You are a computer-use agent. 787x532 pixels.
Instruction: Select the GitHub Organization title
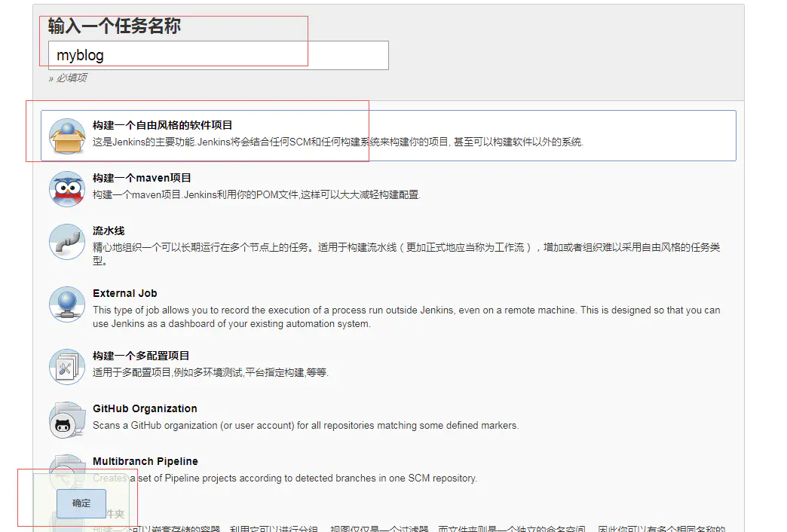[x=145, y=408]
